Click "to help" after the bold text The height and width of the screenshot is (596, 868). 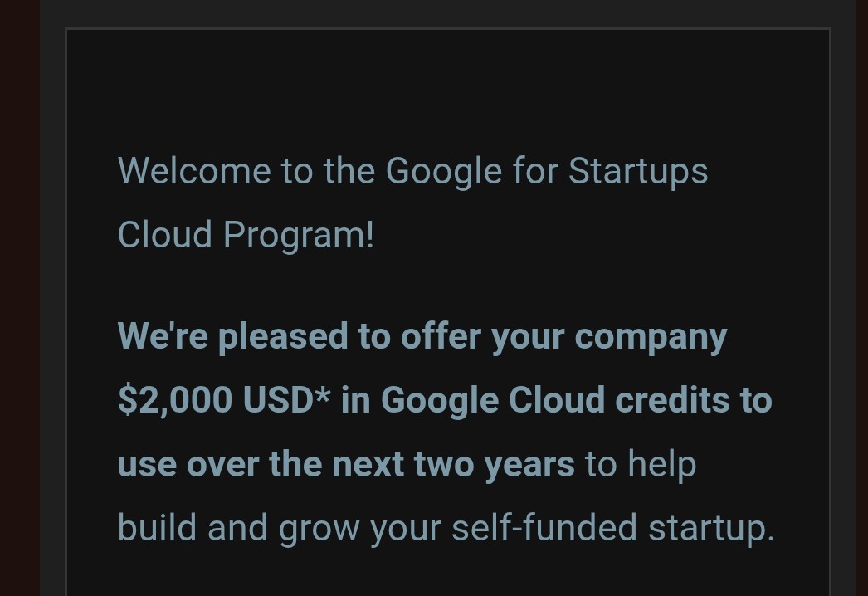[x=640, y=464]
